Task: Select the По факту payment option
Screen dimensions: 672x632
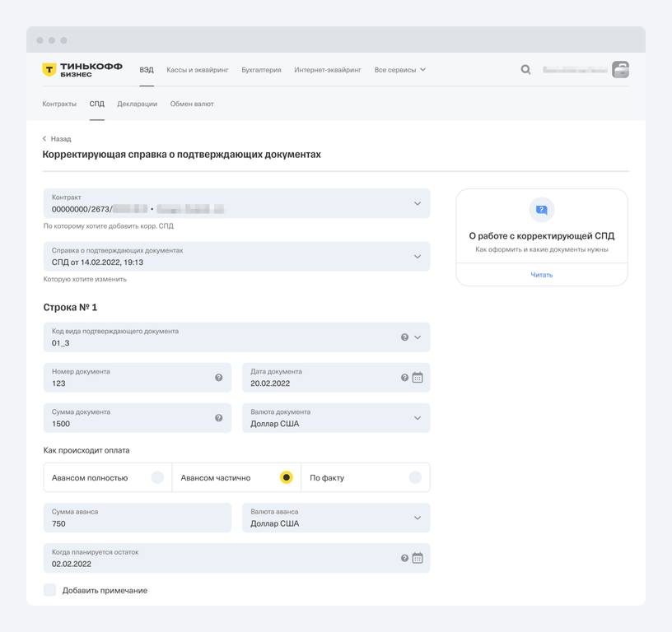Action: coord(415,477)
